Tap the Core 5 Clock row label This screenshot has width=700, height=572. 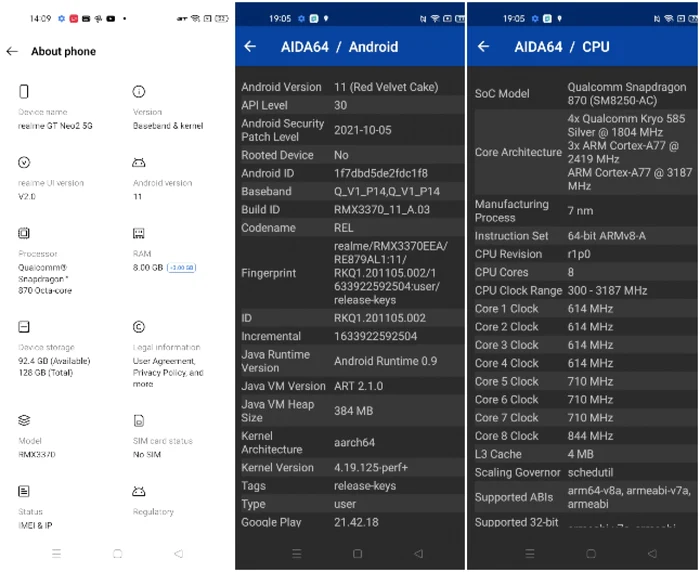click(506, 382)
